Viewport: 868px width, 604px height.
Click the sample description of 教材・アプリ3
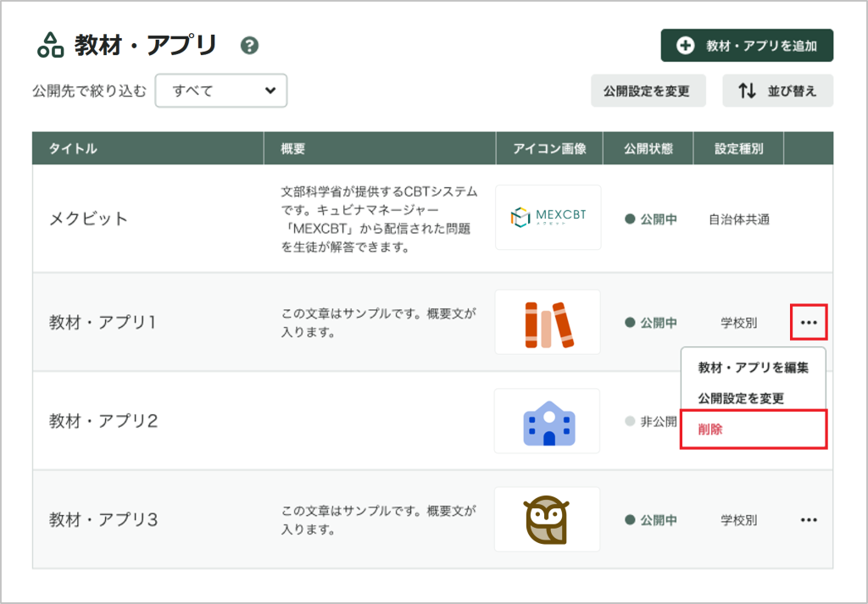coord(379,520)
